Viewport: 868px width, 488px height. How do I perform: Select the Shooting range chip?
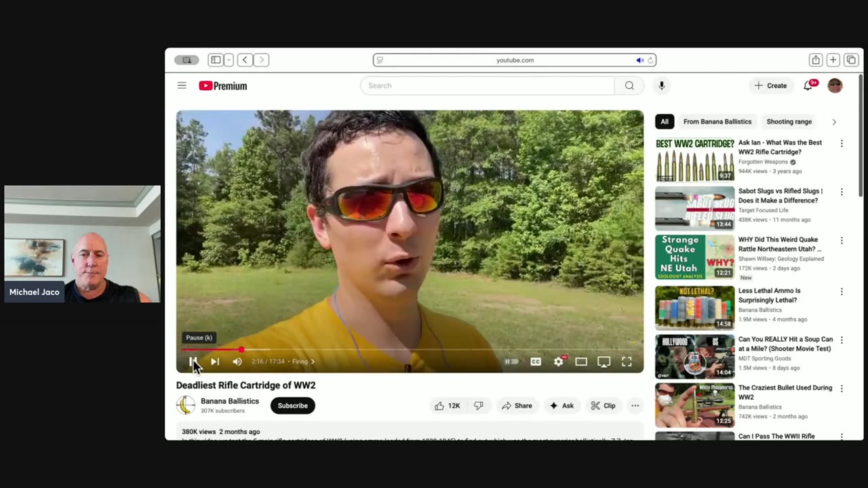click(x=789, y=122)
